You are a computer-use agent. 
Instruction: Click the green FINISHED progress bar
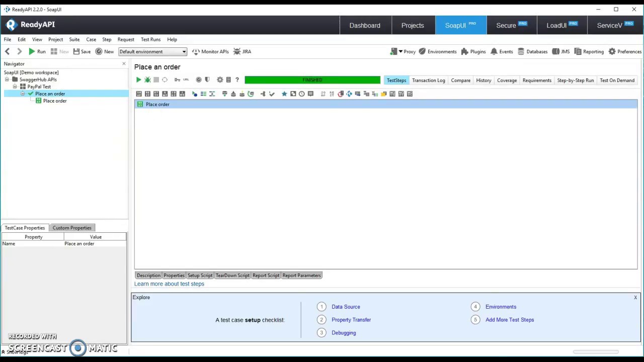pos(312,80)
